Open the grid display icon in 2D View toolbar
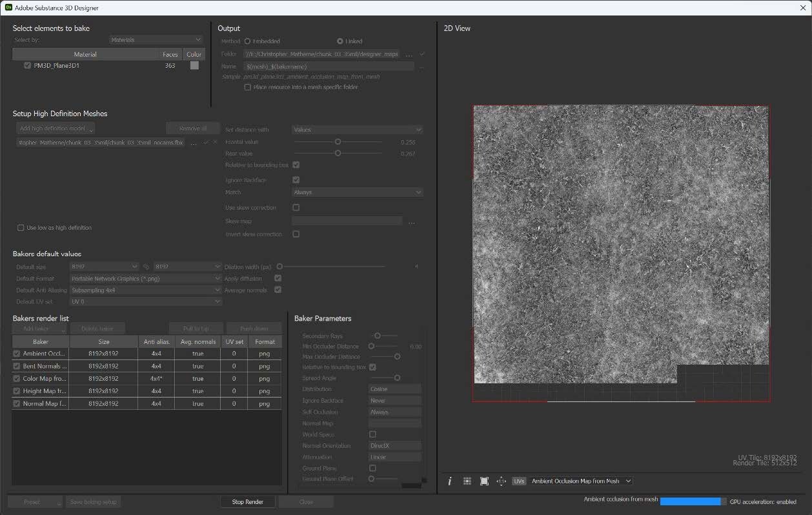Image resolution: width=812 pixels, height=515 pixels. [x=467, y=481]
